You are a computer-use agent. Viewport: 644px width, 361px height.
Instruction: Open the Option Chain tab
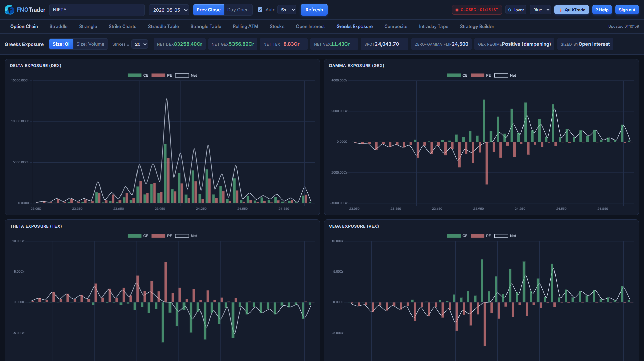coord(24,26)
